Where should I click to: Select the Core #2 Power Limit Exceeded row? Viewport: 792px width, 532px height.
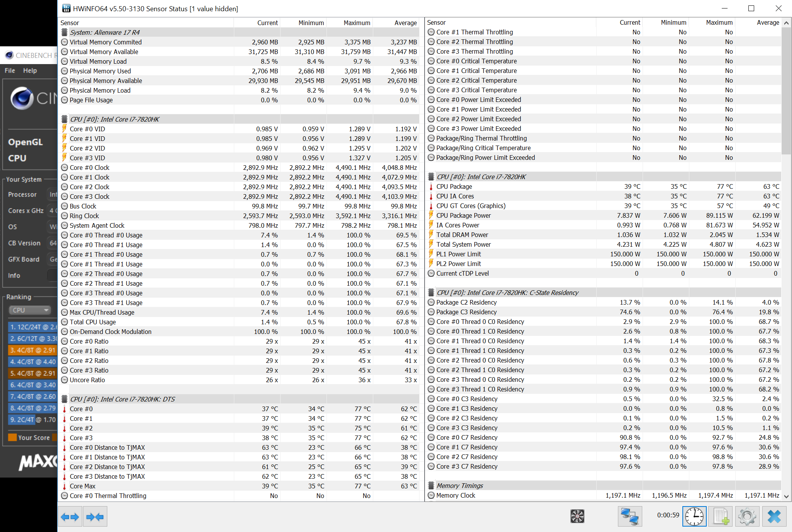[604, 119]
